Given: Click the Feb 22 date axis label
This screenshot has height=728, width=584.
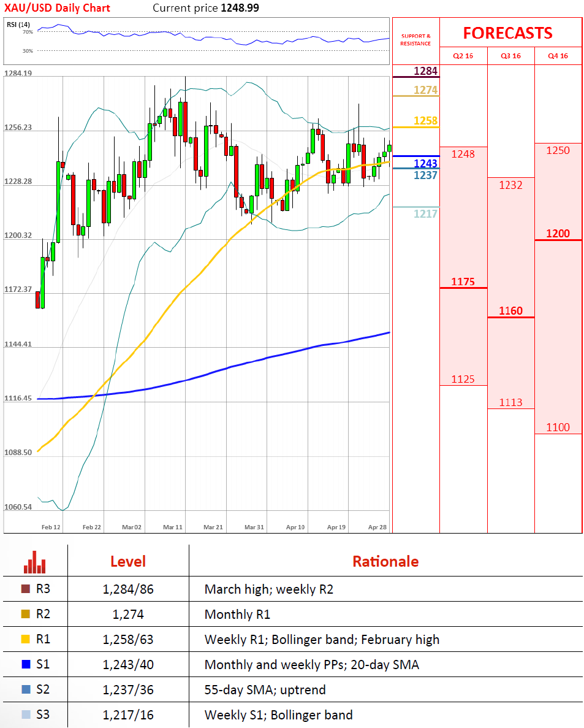Looking at the screenshot, I should coord(92,527).
